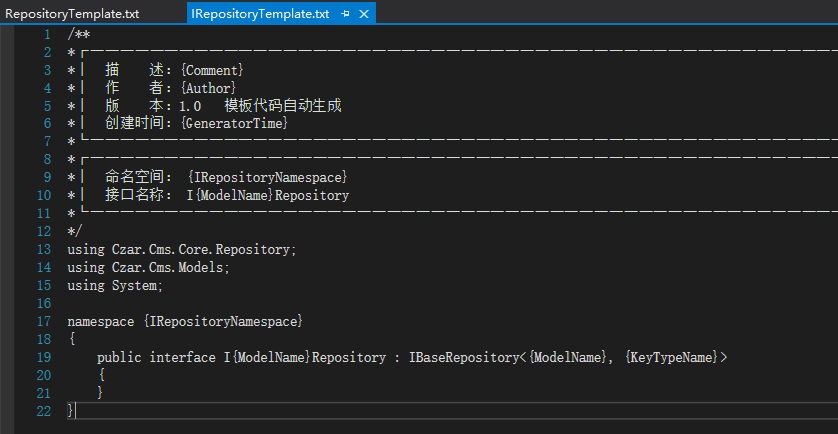Click line number 17 in the gutter

click(44, 321)
